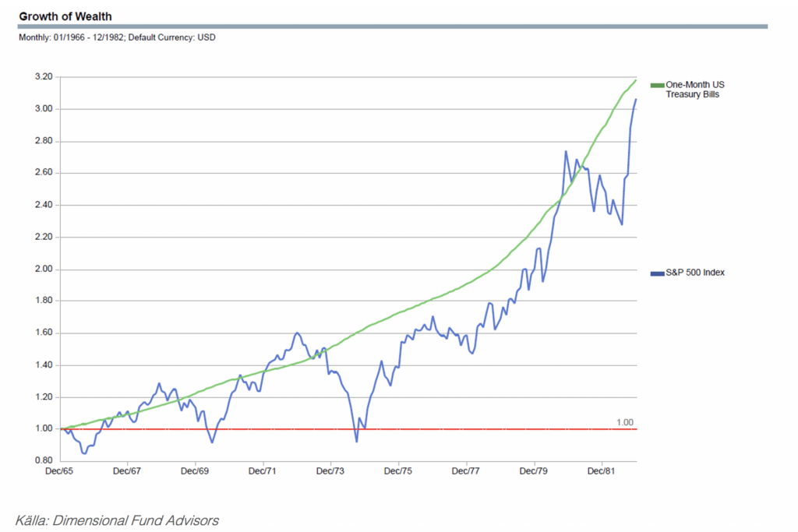Viewport: 798px width, 532px height.
Task: Click the 1.00 label above the red baseline
Action: point(624,422)
